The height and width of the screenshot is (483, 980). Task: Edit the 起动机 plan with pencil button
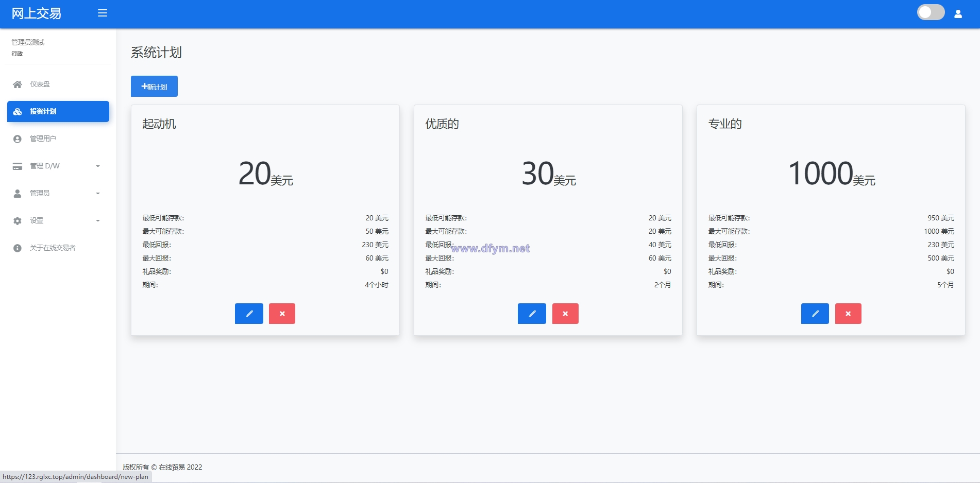pyautogui.click(x=249, y=314)
